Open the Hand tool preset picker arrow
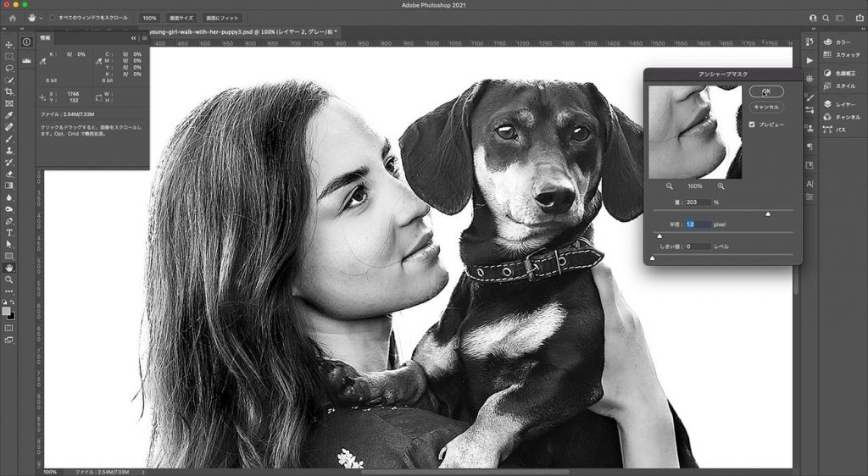868x476 pixels. pos(41,19)
